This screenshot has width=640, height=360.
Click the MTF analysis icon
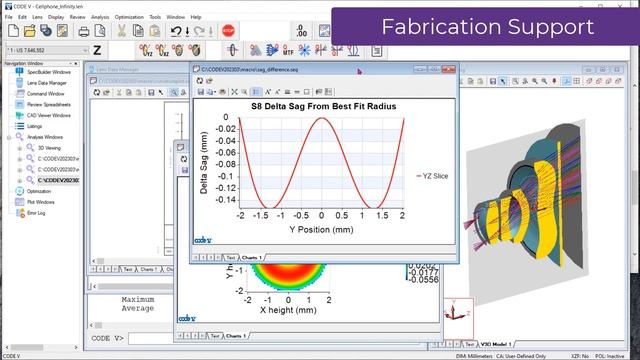(x=288, y=50)
